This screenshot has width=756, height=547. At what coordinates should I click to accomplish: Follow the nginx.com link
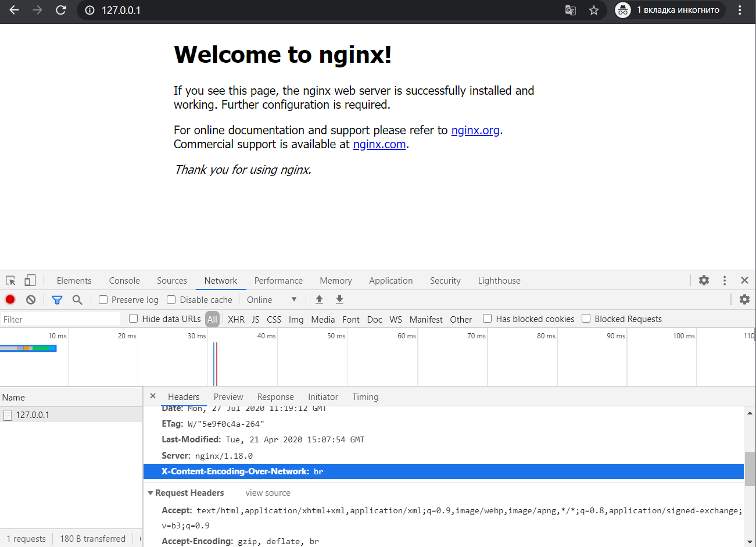tap(379, 144)
